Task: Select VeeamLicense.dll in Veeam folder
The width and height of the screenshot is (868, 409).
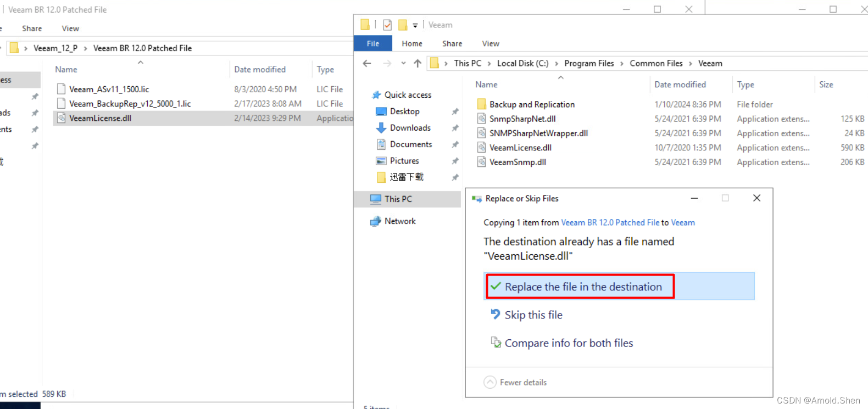Action: [520, 148]
